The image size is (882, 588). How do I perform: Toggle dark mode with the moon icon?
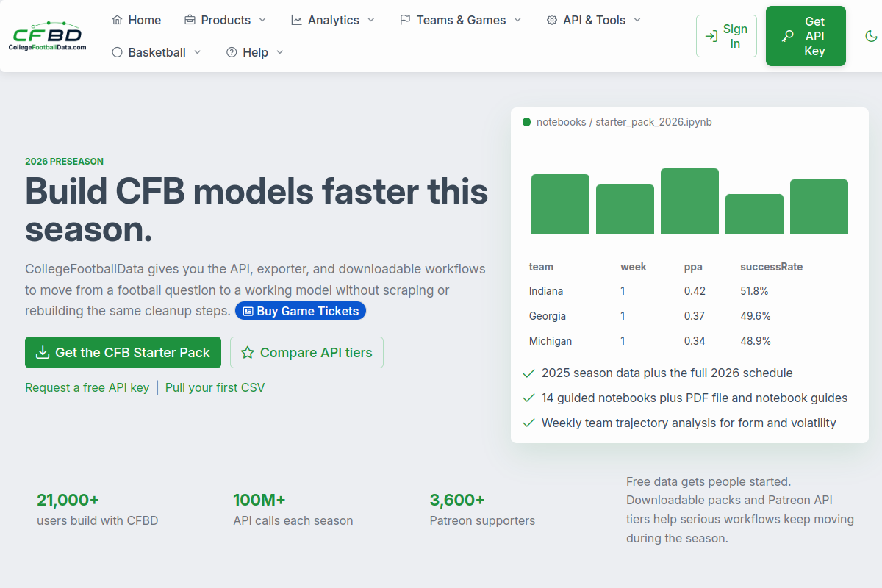[x=871, y=36]
